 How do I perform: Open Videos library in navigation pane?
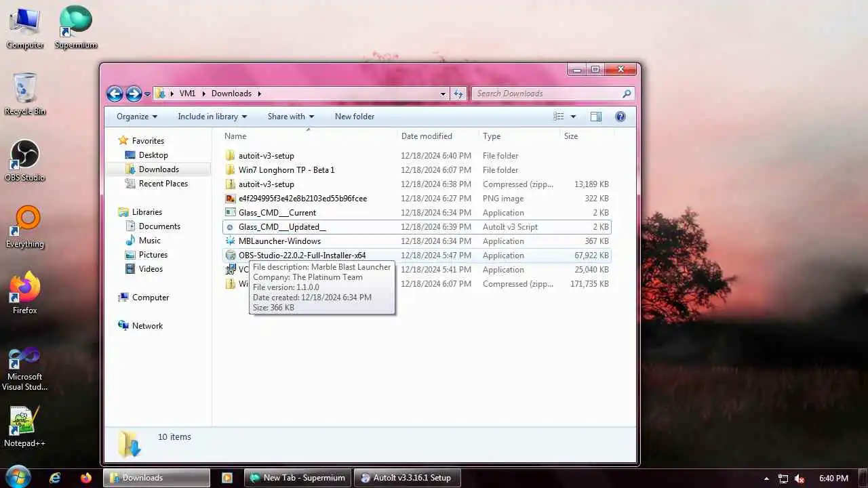(144, 269)
